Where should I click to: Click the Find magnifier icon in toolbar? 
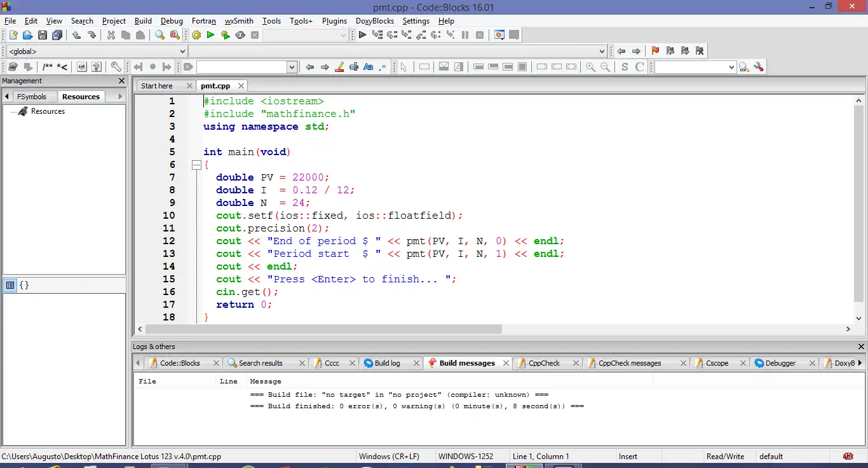coord(160,36)
